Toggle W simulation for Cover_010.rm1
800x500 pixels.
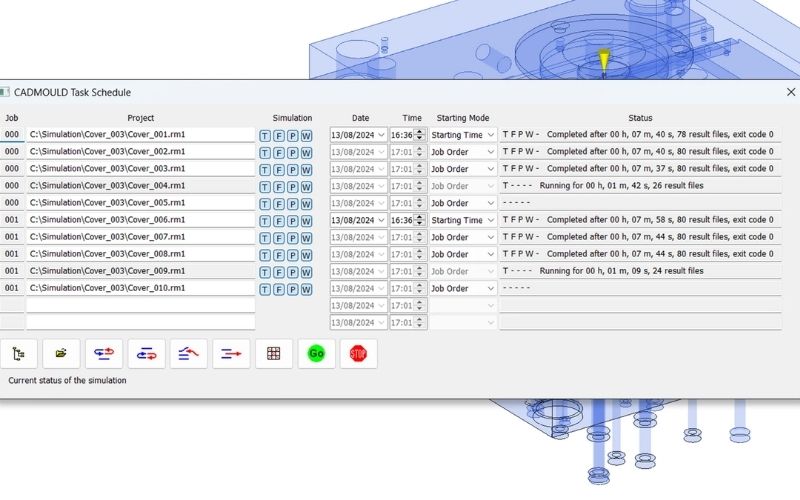306,289
